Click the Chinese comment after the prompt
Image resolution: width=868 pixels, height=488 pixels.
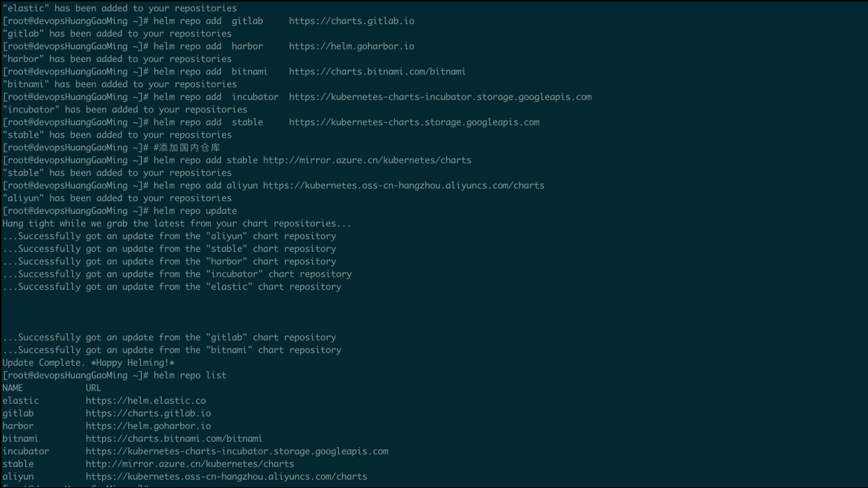pos(186,148)
